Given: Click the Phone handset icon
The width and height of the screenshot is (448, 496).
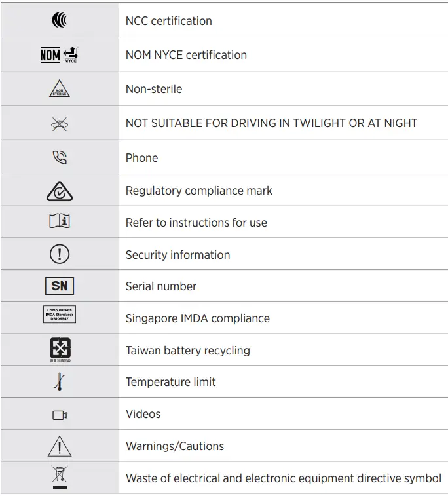Looking at the screenshot, I should tap(60, 158).
